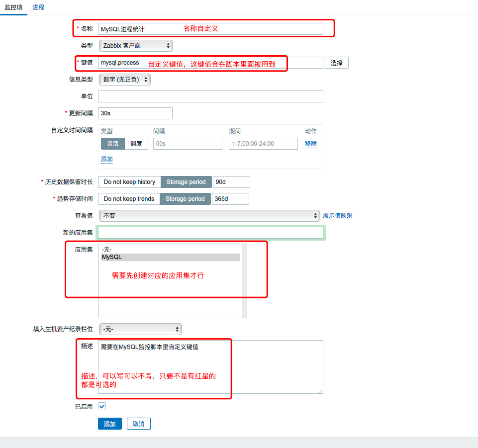Click the 添加 link under custom intervals

[x=107, y=159]
